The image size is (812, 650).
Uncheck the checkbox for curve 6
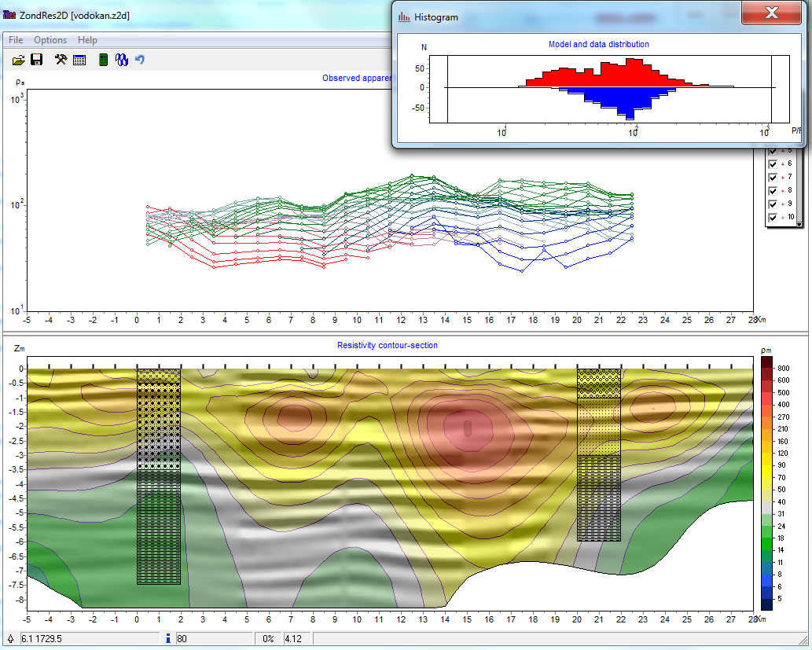pyautogui.click(x=773, y=163)
